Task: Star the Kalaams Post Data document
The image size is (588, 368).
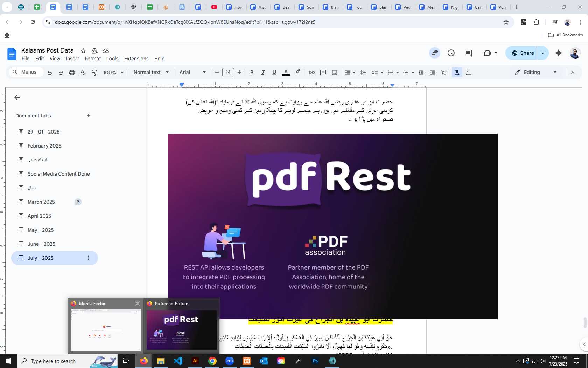Action: point(83,51)
